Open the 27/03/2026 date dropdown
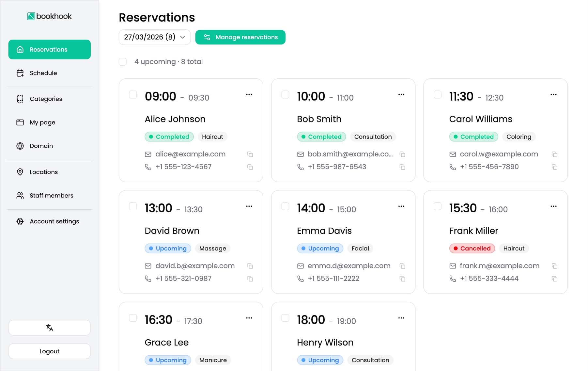 tap(154, 37)
